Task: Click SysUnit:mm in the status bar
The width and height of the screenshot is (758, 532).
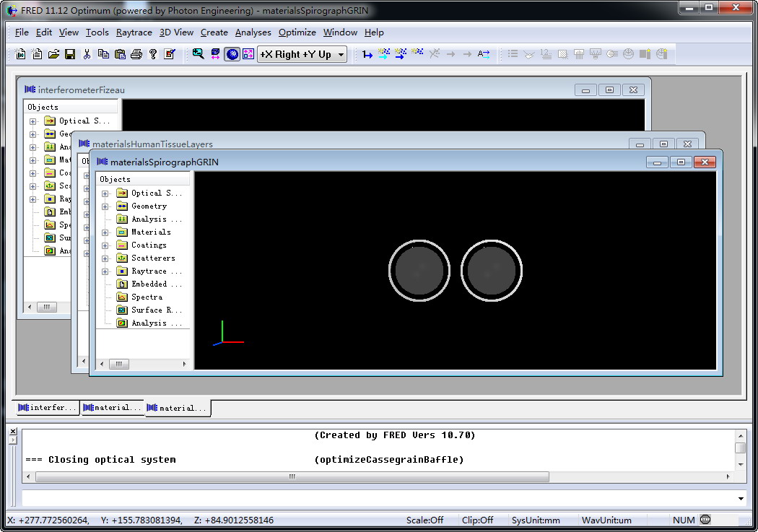Action: (536, 520)
